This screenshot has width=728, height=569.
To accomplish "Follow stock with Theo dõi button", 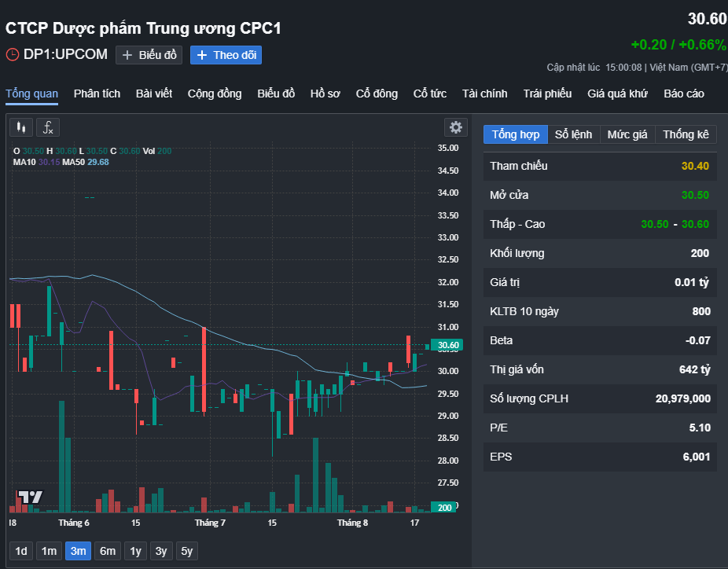I will [x=226, y=55].
